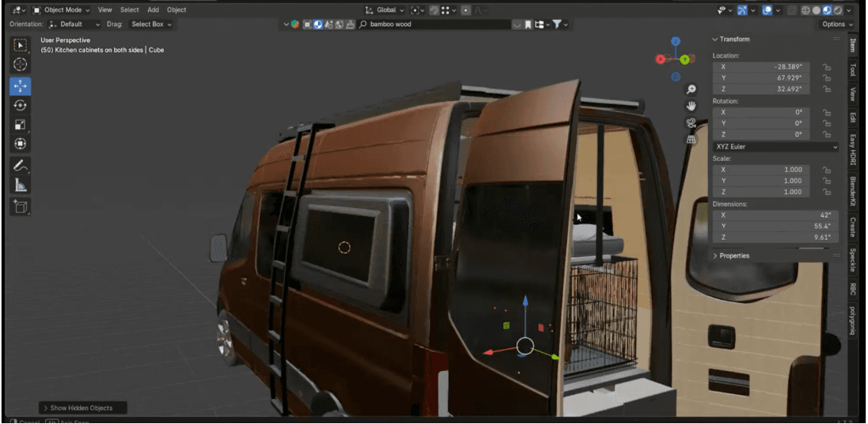Viewport: 868px width, 424px height.
Task: Click the Rotation Z value field
Action: pos(762,135)
